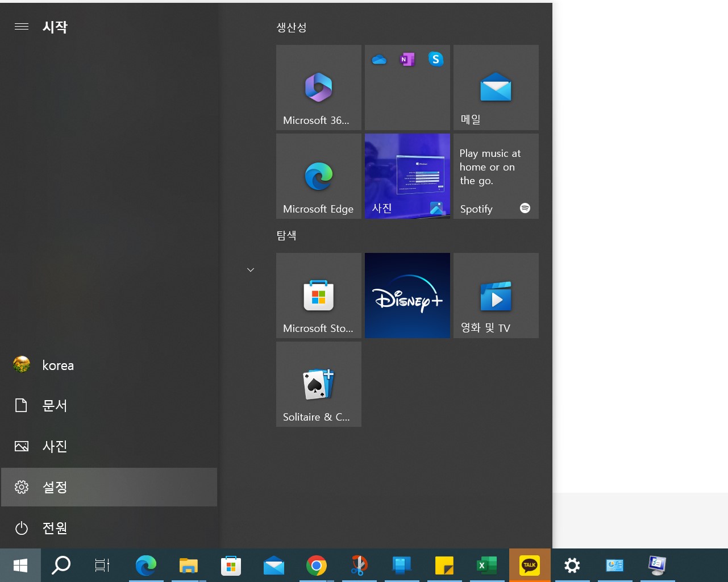Open the 전원 power options
The width and height of the screenshot is (728, 582).
(109, 528)
